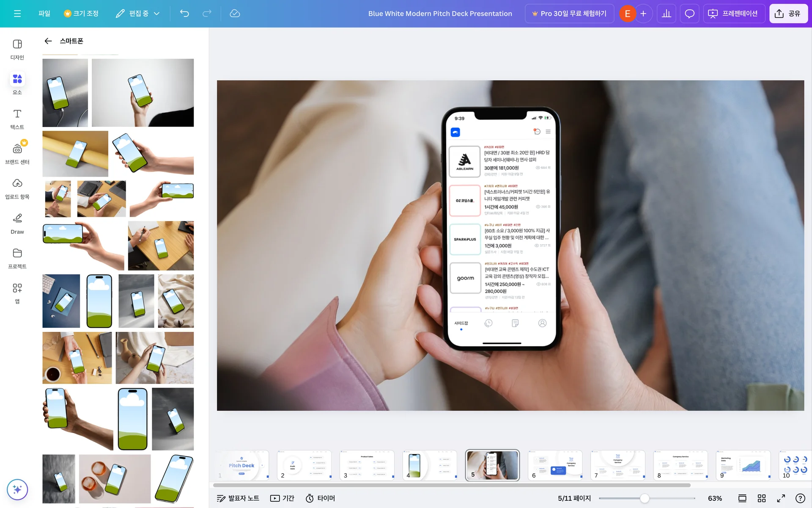Open the 프로젝트 panel
This screenshot has height=508, width=812.
17,257
